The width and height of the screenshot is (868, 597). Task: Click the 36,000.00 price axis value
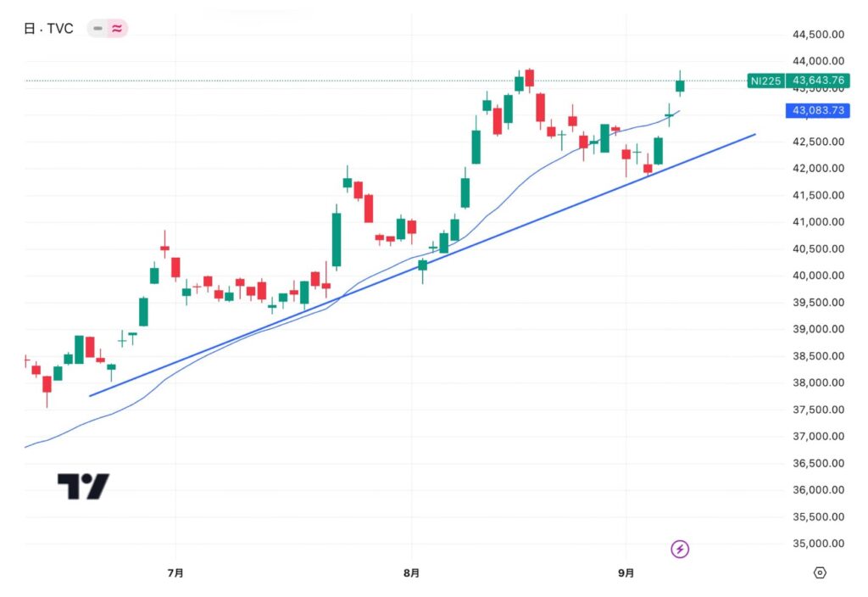pyautogui.click(x=818, y=489)
